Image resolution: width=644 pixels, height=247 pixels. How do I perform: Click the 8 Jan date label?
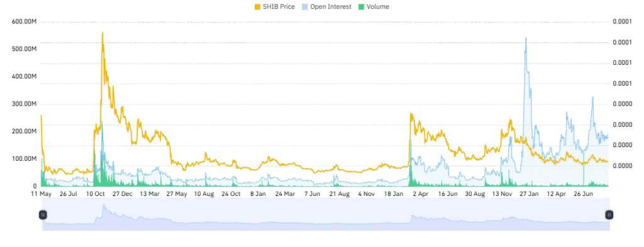click(258, 194)
